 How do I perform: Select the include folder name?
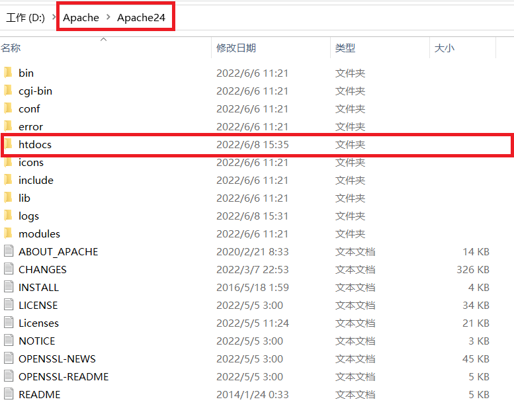pyautogui.click(x=36, y=180)
